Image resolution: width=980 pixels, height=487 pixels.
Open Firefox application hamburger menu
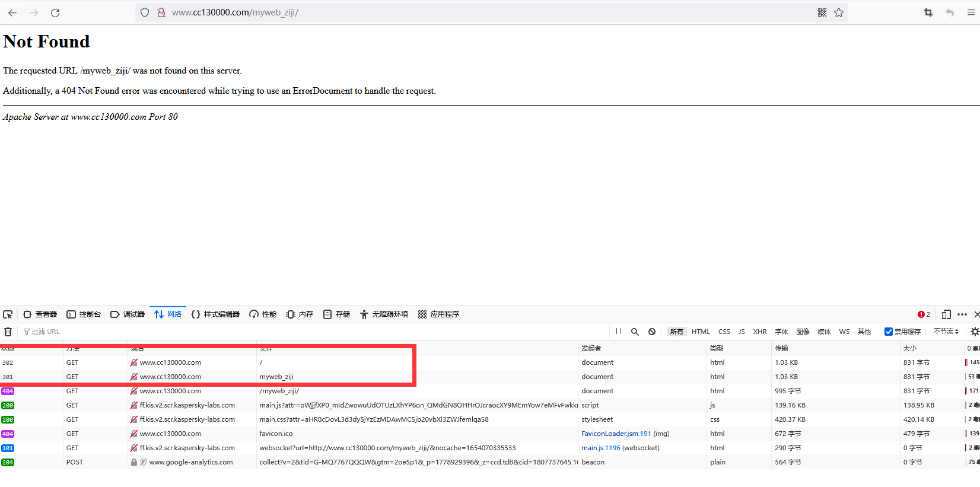click(x=971, y=12)
